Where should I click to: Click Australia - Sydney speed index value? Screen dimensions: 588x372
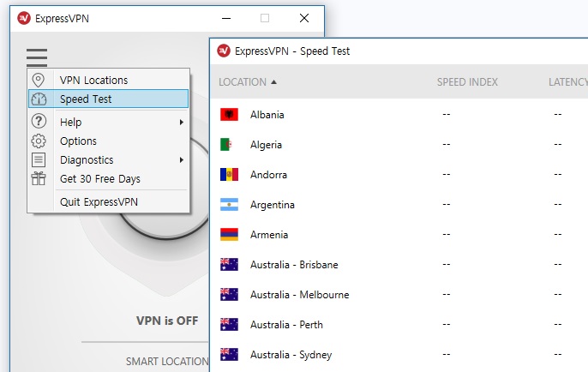pyautogui.click(x=447, y=354)
